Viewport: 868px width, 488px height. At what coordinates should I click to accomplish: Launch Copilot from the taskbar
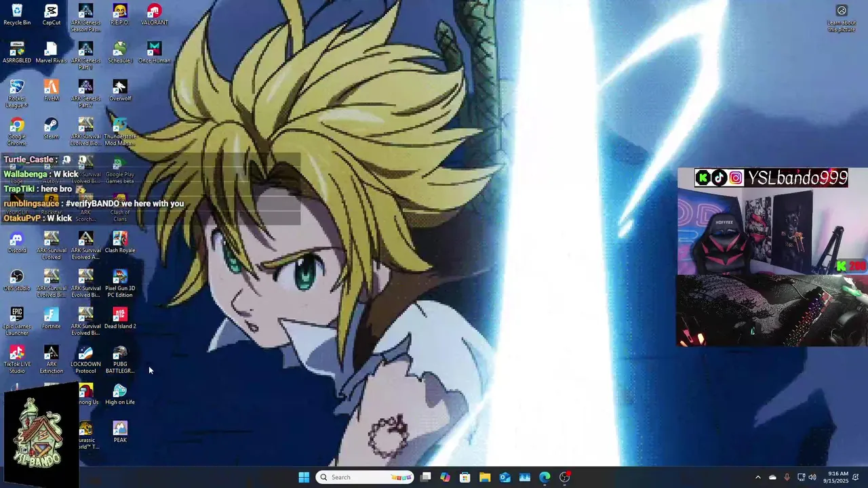pyautogui.click(x=445, y=477)
